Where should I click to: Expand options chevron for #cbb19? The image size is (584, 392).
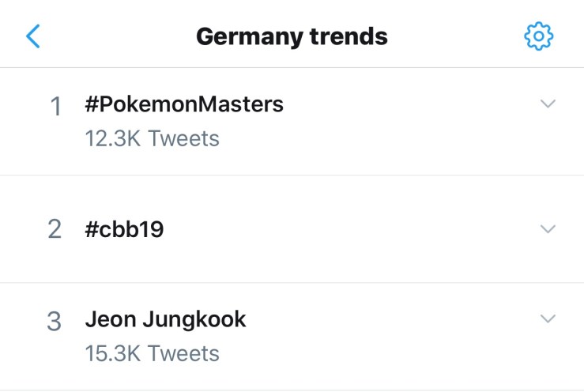548,228
